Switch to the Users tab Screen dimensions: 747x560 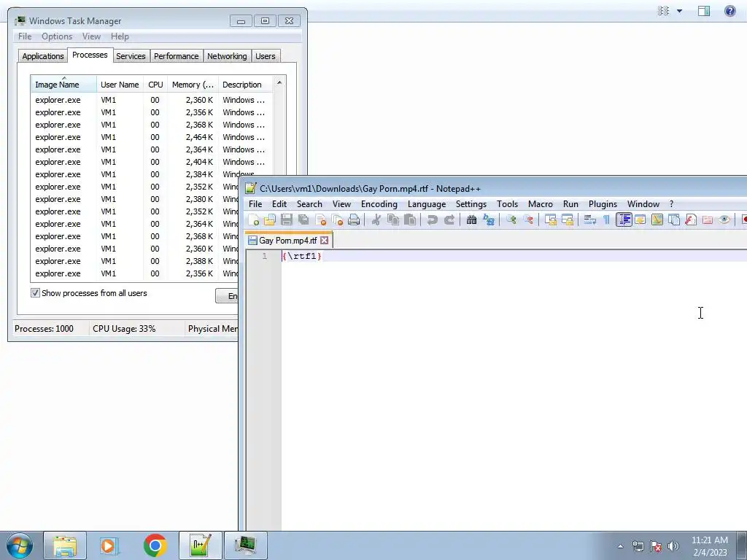[x=266, y=56]
